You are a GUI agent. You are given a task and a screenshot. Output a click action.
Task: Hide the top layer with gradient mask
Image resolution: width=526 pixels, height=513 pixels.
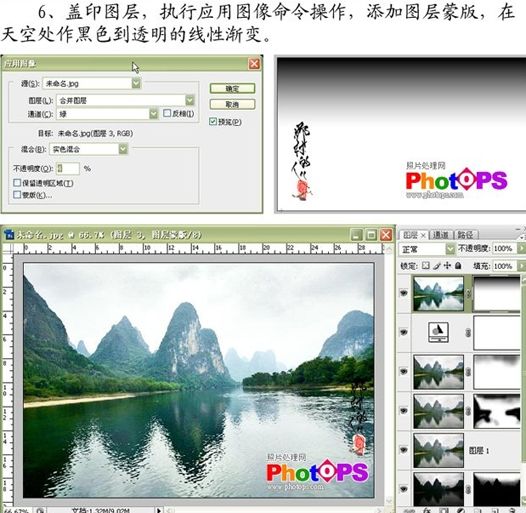pyautogui.click(x=404, y=293)
